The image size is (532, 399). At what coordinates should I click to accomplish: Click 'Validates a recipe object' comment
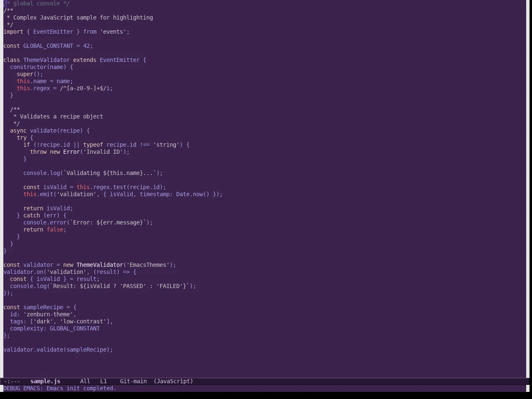pos(62,116)
